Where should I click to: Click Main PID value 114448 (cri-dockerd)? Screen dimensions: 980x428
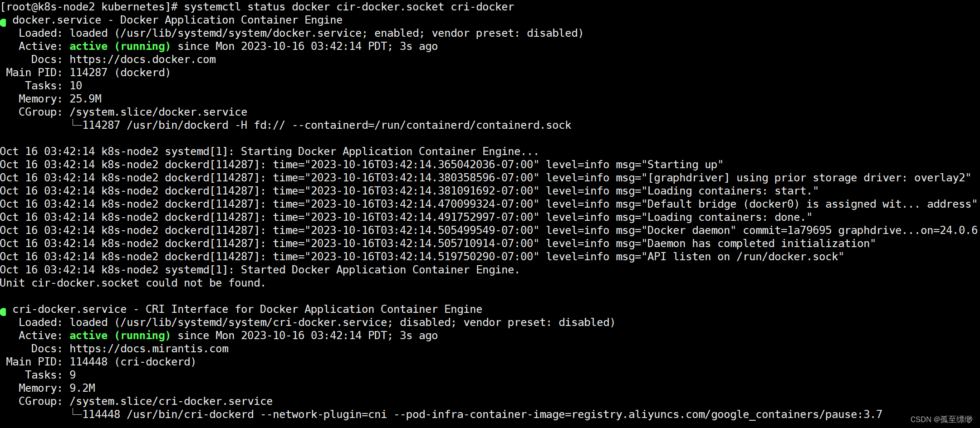coord(132,362)
